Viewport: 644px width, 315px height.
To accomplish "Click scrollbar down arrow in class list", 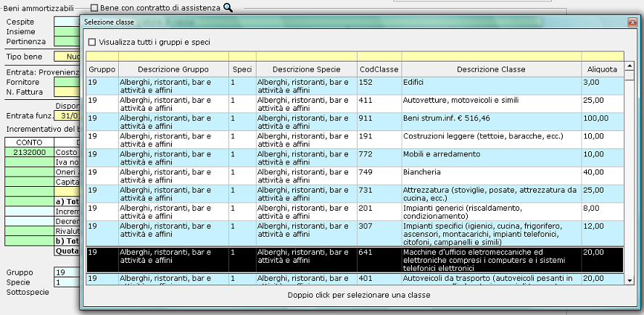I will [629, 280].
